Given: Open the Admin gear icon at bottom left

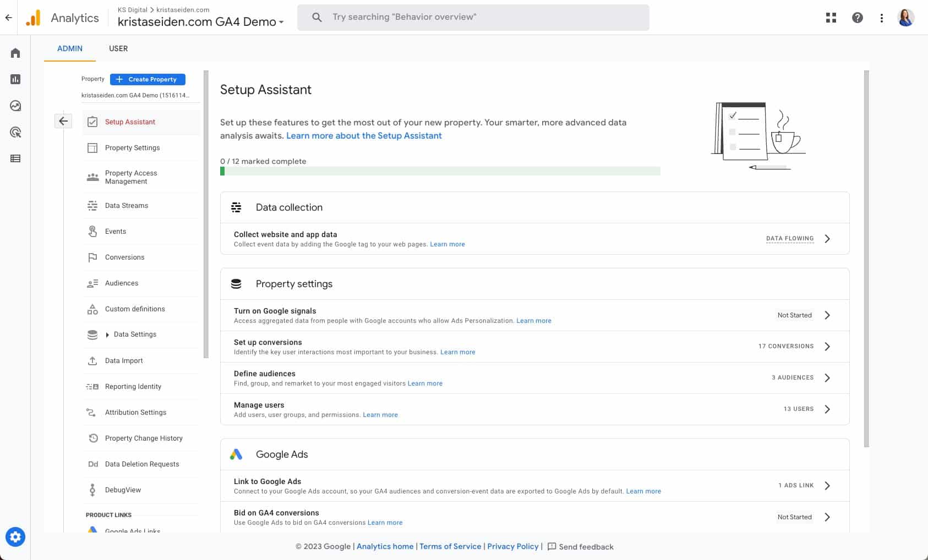Looking at the screenshot, I should (15, 536).
